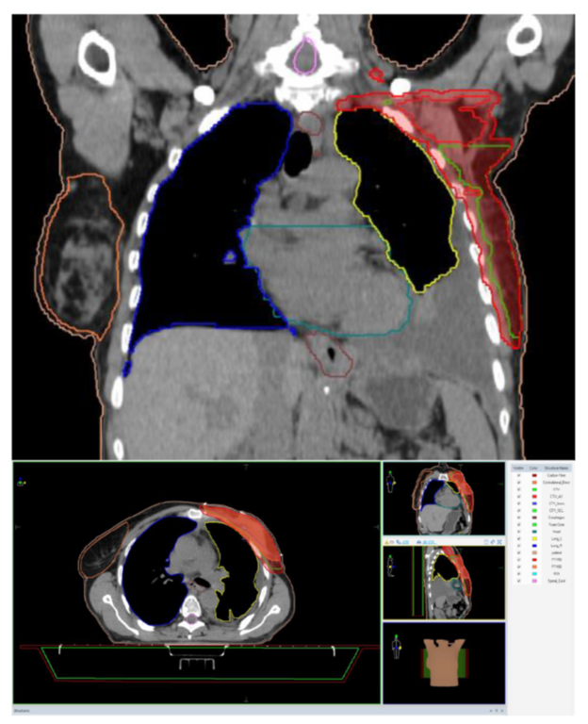The height and width of the screenshot is (724, 588).
Task: Activate the axial CT slice view
Action: pos(197,582)
